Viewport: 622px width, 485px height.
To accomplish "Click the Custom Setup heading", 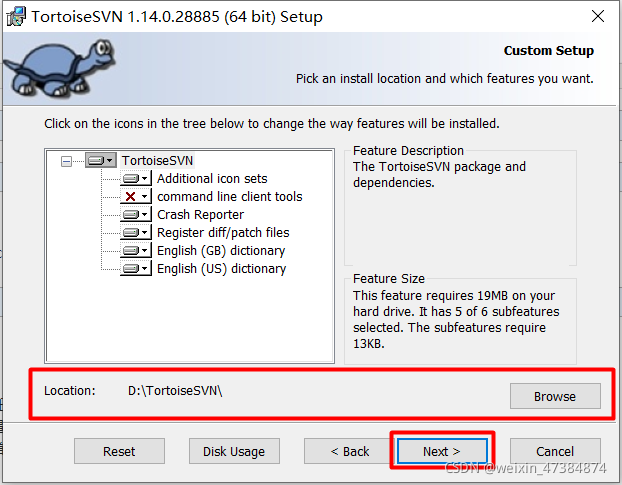I will click(549, 51).
